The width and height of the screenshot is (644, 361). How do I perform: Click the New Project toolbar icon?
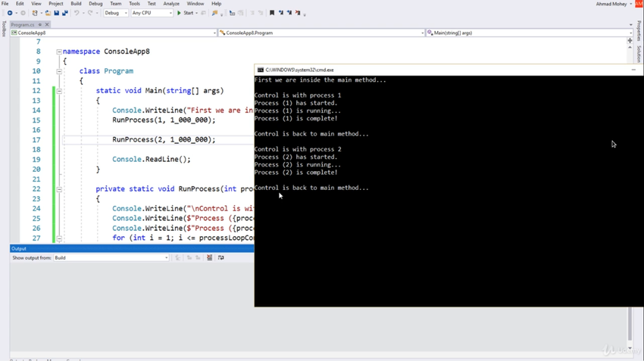[35, 13]
